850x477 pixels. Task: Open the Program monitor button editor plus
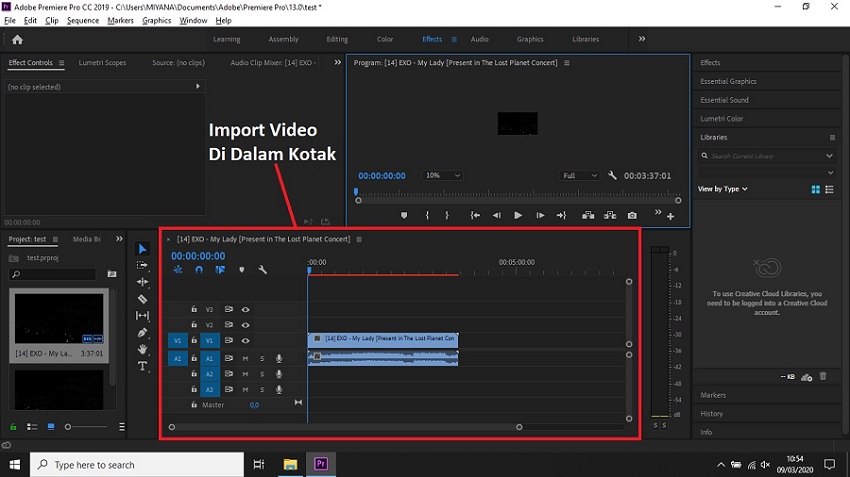click(x=671, y=216)
